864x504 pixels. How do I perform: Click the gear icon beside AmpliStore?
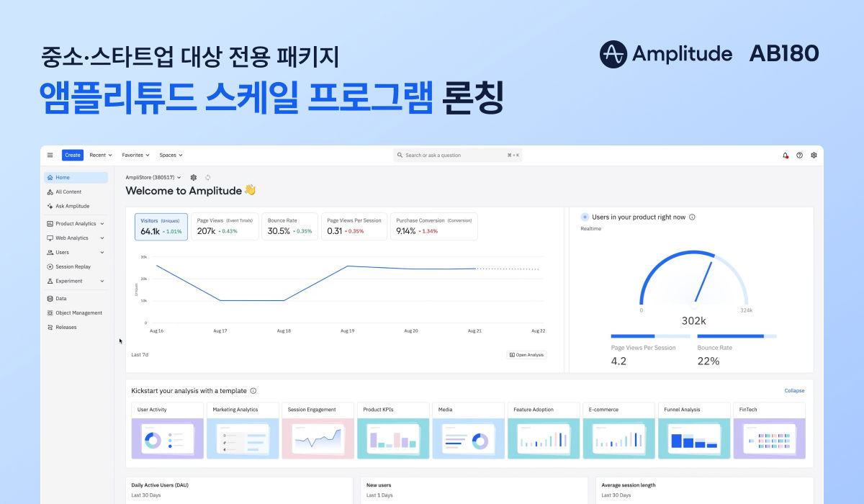pyautogui.click(x=193, y=177)
